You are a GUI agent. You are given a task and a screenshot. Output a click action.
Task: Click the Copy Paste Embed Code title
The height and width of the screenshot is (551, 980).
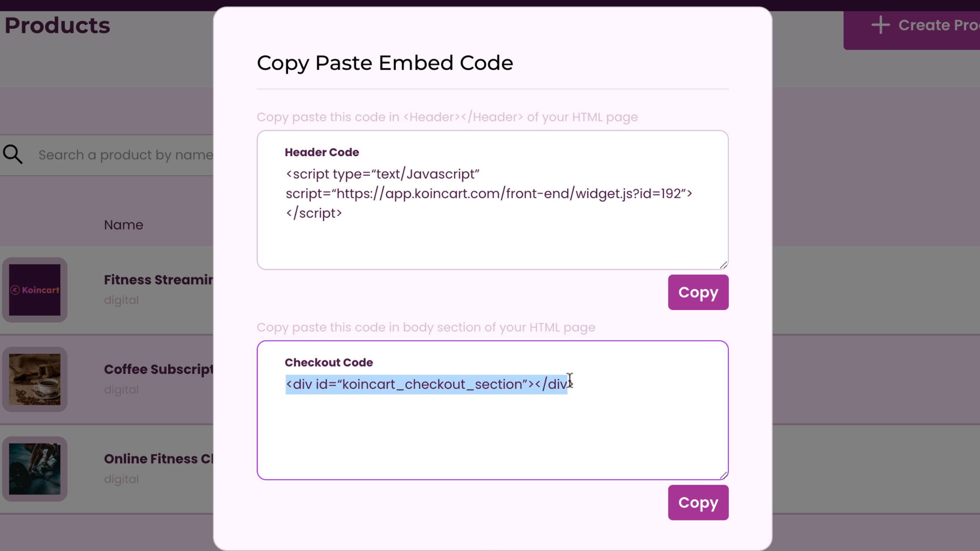385,63
